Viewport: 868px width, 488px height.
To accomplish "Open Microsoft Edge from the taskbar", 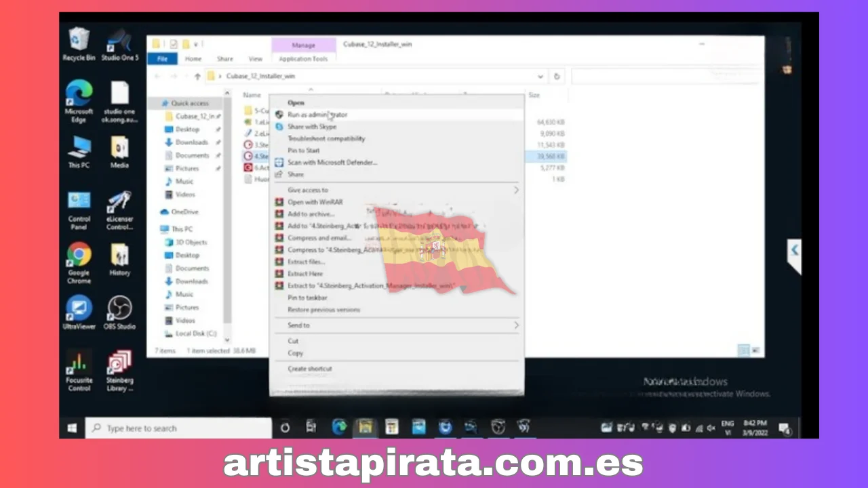I will click(x=339, y=427).
